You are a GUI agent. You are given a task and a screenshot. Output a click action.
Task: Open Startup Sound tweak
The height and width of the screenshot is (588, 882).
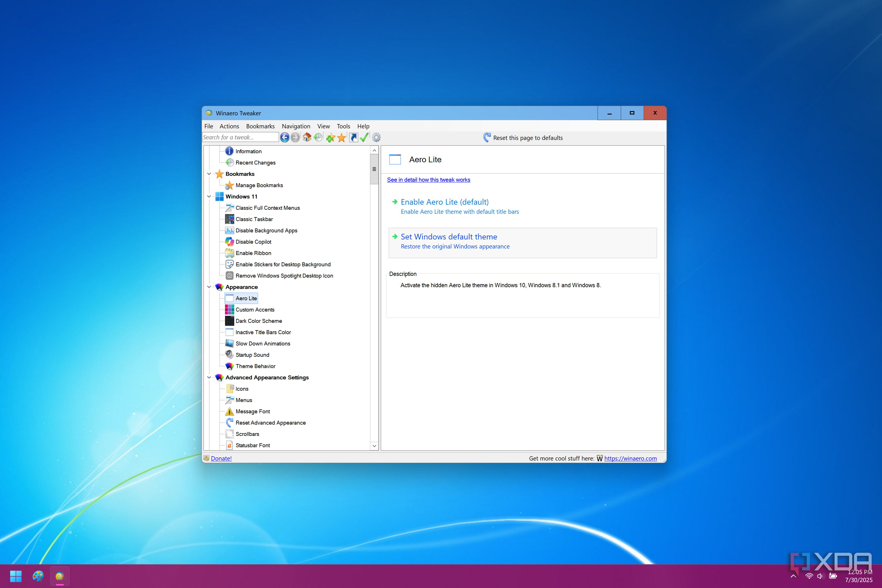pos(252,355)
